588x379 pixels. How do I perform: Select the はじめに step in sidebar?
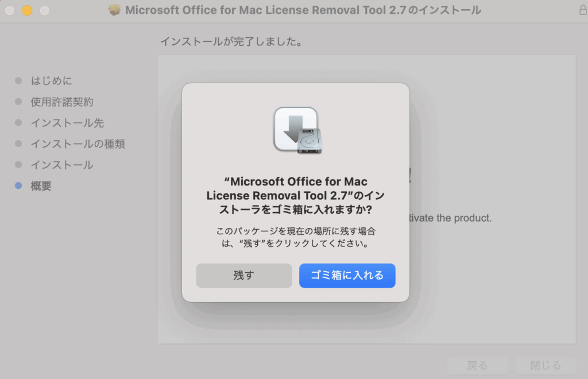pos(51,81)
